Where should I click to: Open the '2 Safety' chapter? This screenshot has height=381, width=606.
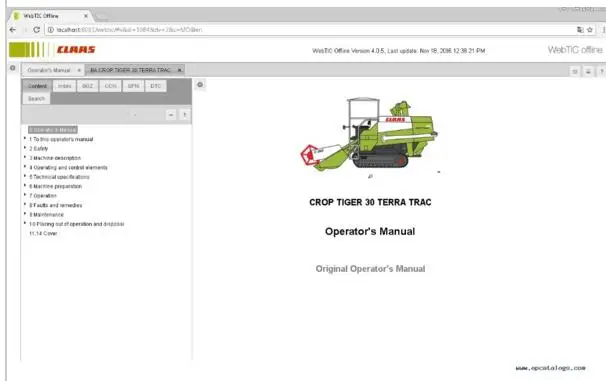coord(39,148)
